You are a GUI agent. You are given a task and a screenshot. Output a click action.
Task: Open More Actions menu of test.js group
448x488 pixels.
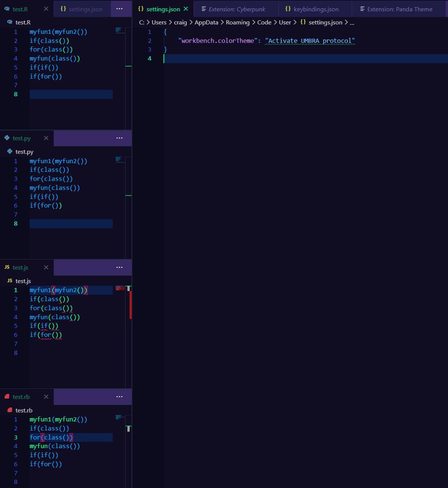[120, 267]
